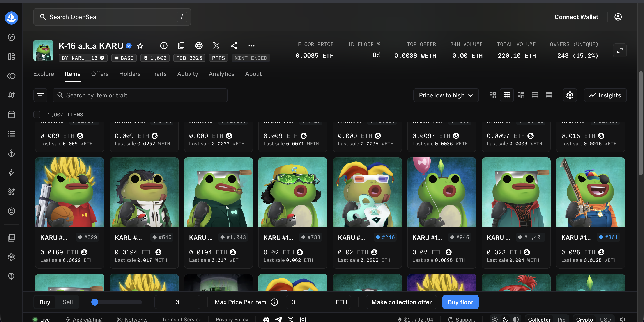This screenshot has height=322, width=644.
Task: Open the Discord icon in the footer
Action: 266,319
